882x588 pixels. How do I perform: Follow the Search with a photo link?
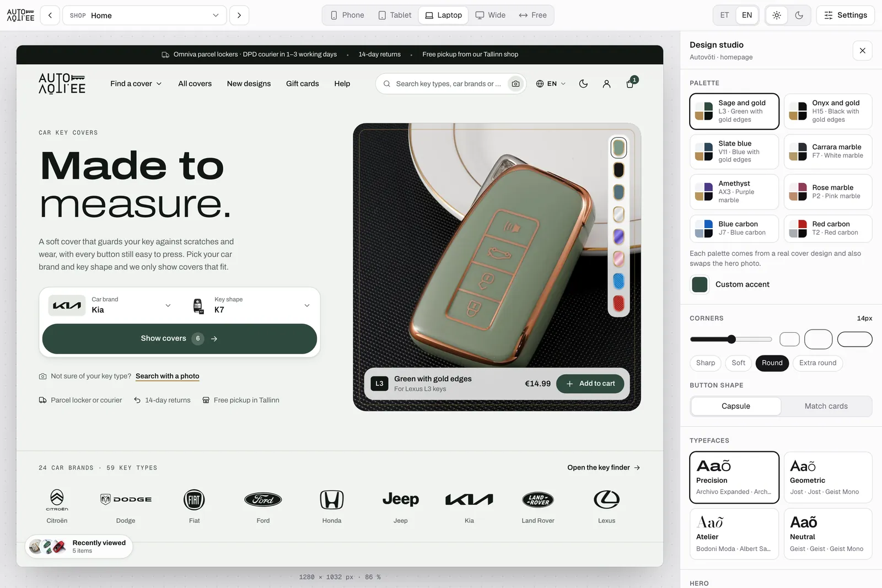point(168,376)
